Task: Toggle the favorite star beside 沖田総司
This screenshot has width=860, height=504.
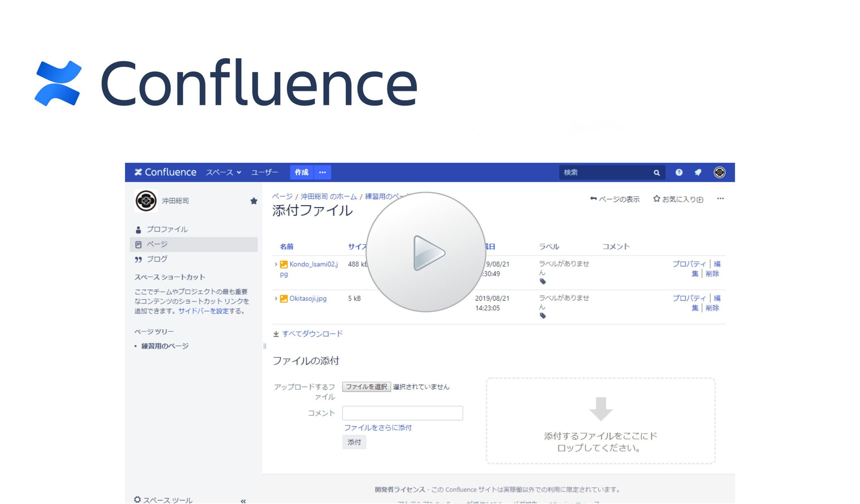Action: [x=254, y=201]
